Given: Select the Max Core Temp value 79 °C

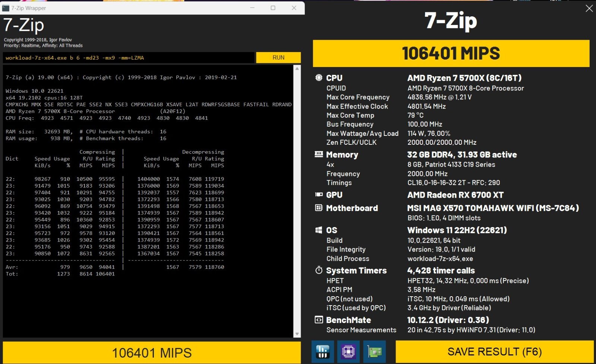Looking at the screenshot, I should point(415,115).
